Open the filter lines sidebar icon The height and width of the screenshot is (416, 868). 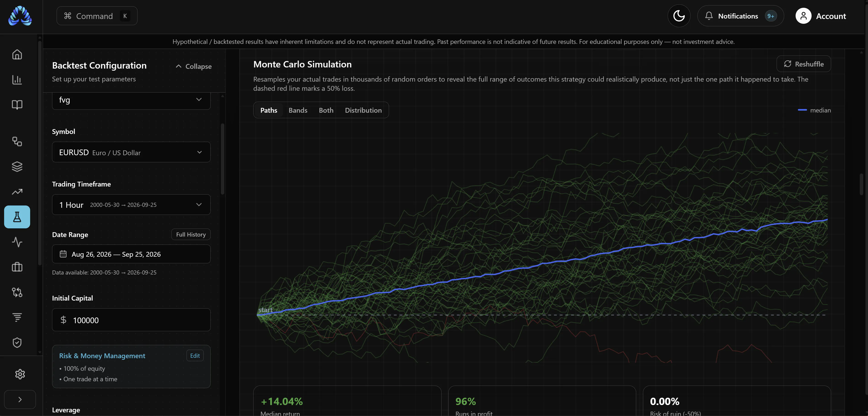coord(17,317)
